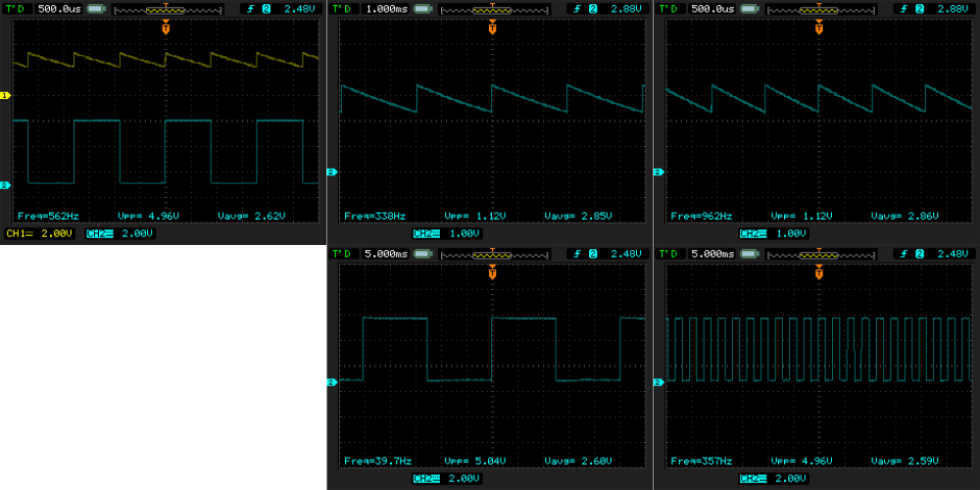Click the Freq=562Hz measurement readout
The height and width of the screenshot is (490, 980).
tap(48, 216)
